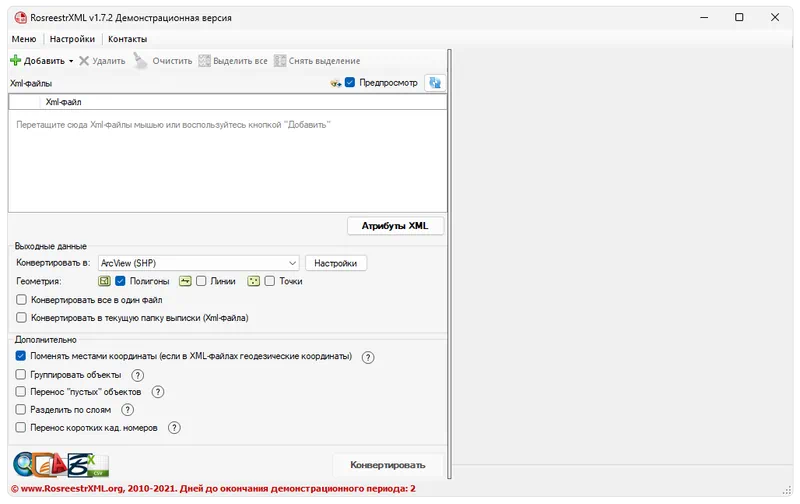Image resolution: width=800 pixels, height=504 pixels.
Task: Enable Группировать объекты checkbox
Action: [x=20, y=374]
